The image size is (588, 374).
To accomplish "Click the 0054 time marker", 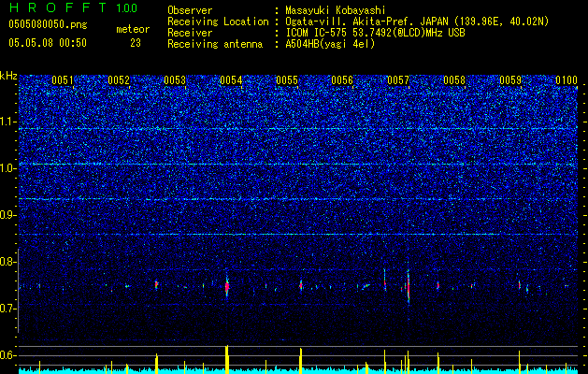I will pyautogui.click(x=231, y=80).
